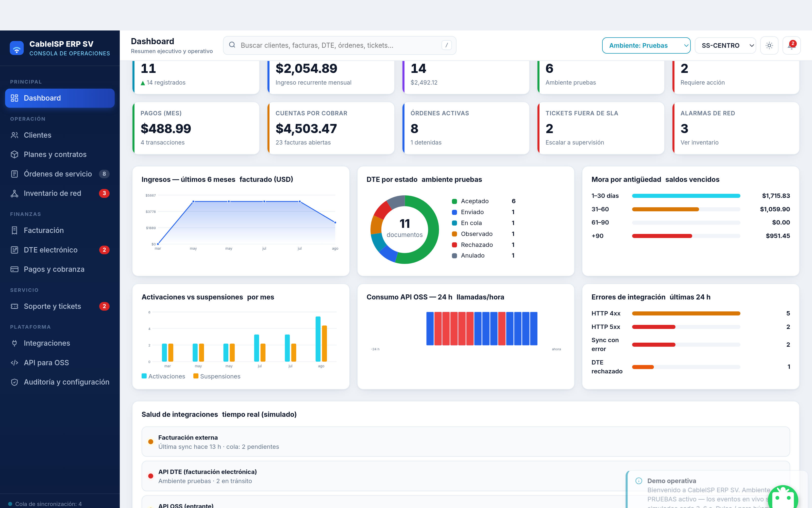Go to Clientes in the sidebar
This screenshot has width=812, height=508.
pyautogui.click(x=60, y=135)
